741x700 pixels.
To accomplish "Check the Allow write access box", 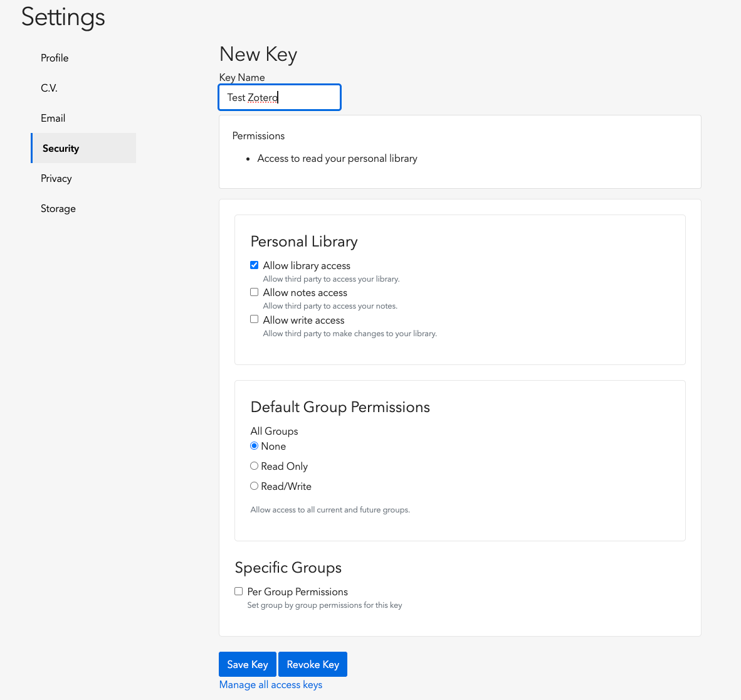I will click(255, 319).
